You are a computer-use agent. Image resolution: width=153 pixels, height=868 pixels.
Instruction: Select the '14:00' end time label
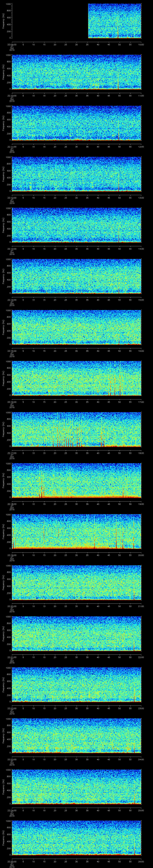click(141, 249)
